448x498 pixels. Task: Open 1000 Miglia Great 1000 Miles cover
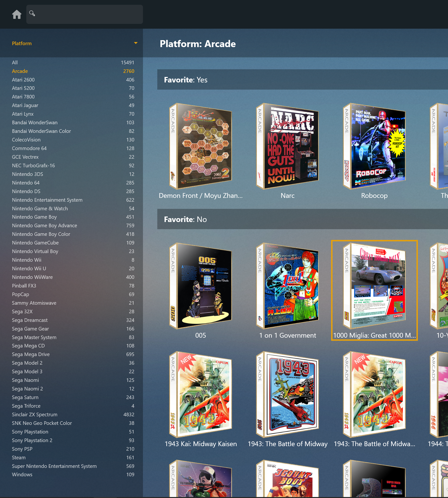click(x=374, y=286)
